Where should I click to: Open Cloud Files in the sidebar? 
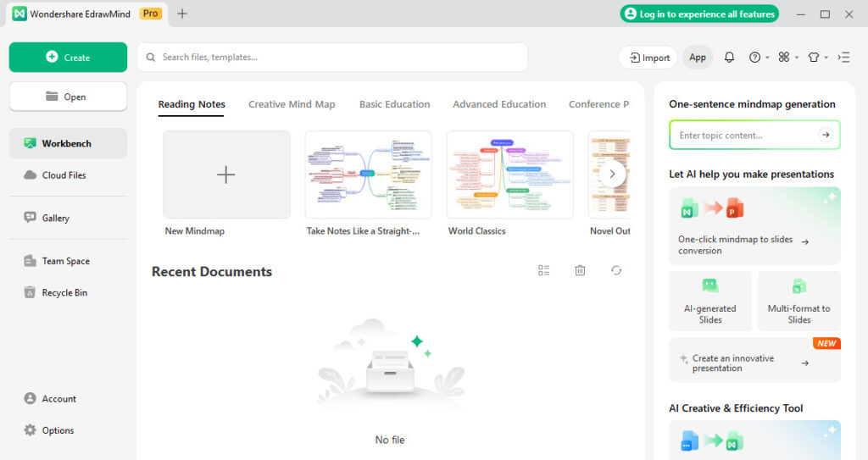pyautogui.click(x=68, y=175)
